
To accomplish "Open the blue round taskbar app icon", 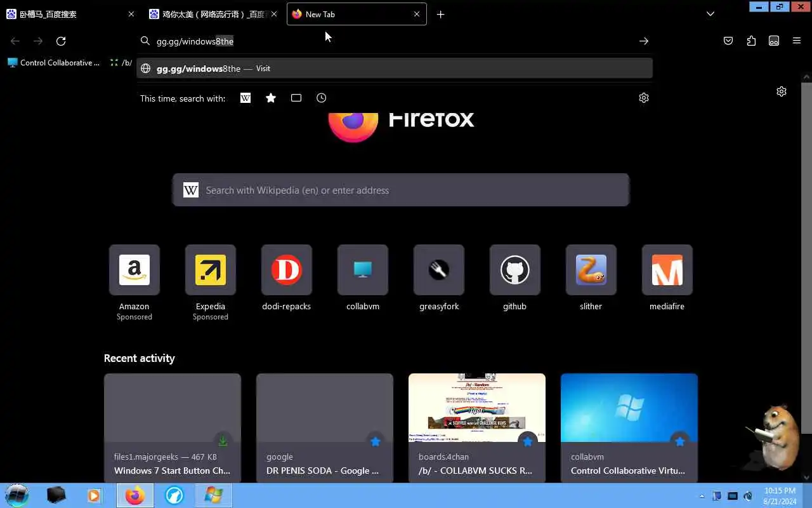I will click(x=174, y=495).
